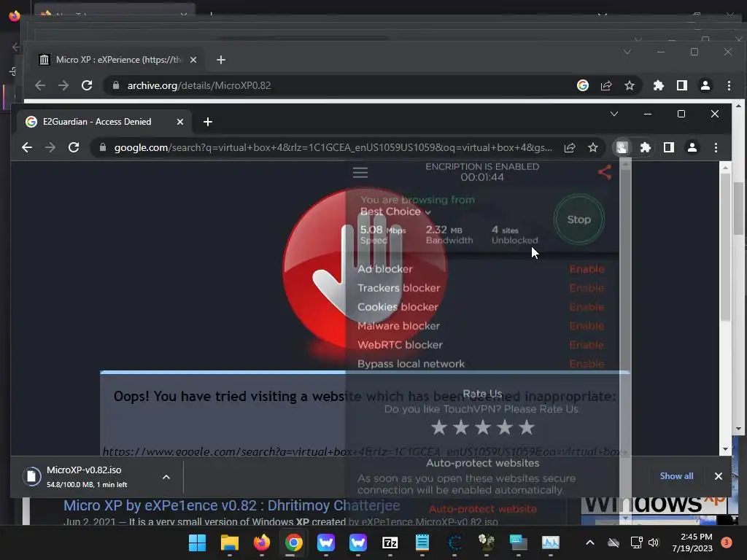Bookmark this google.com page with star icon
This screenshot has width=747, height=560.
click(592, 147)
